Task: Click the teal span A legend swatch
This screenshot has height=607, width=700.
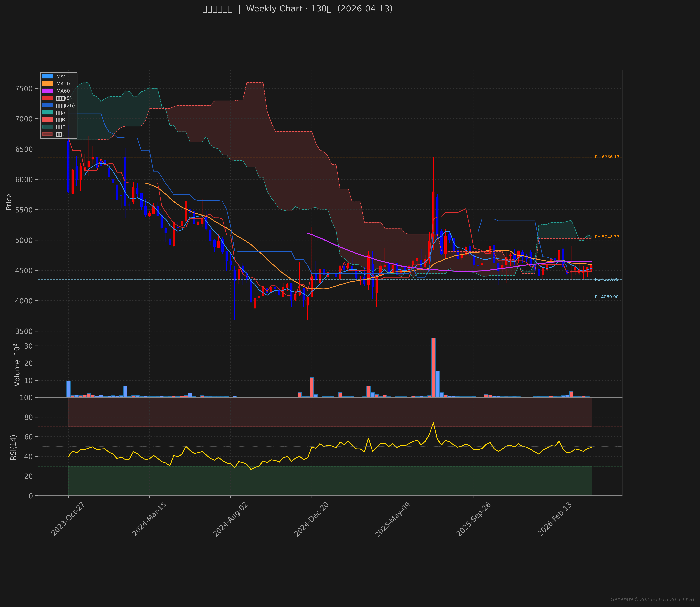Action: 47,112
